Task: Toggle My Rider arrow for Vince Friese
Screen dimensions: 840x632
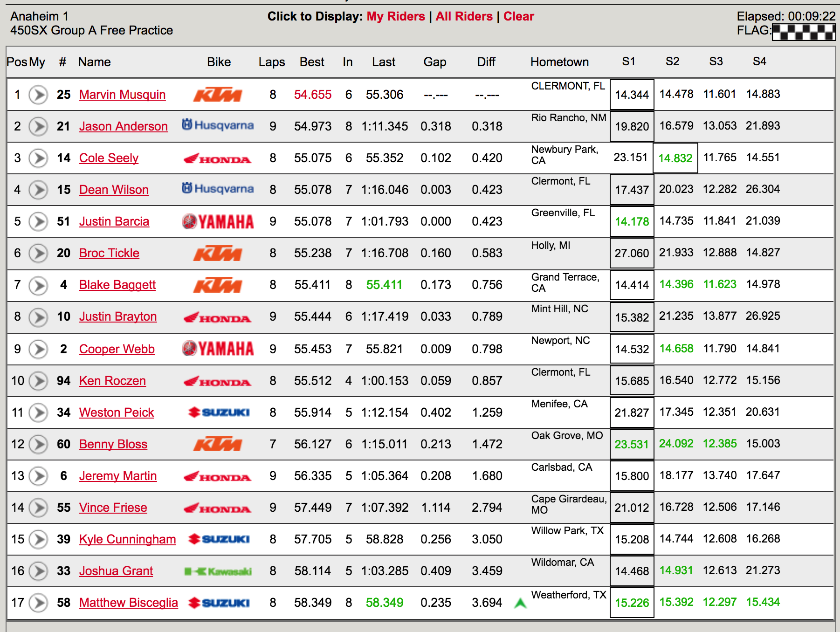Action: coord(38,508)
